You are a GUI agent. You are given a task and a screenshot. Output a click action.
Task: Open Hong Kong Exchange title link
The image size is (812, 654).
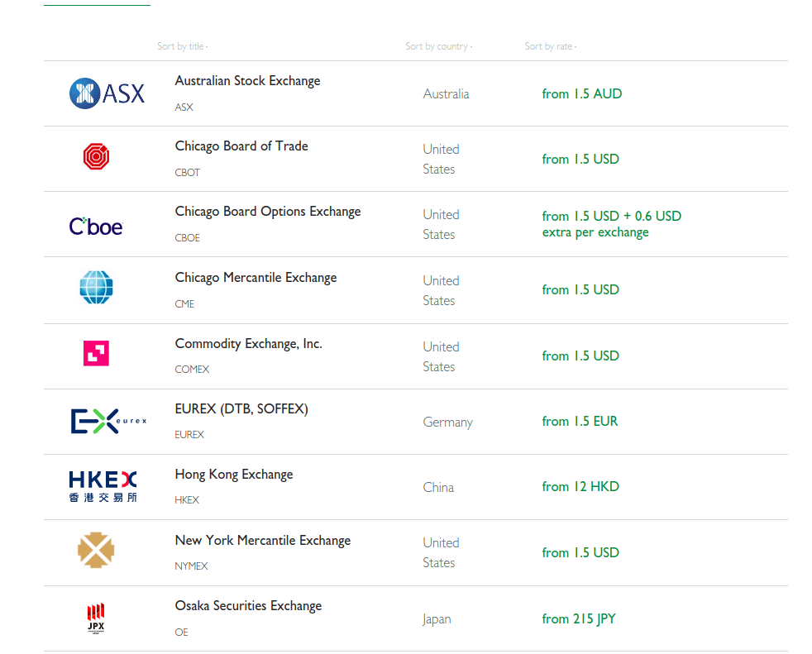[x=234, y=475]
